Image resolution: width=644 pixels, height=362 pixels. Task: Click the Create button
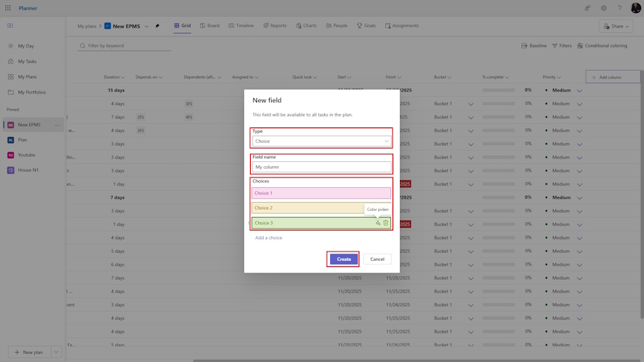344,259
